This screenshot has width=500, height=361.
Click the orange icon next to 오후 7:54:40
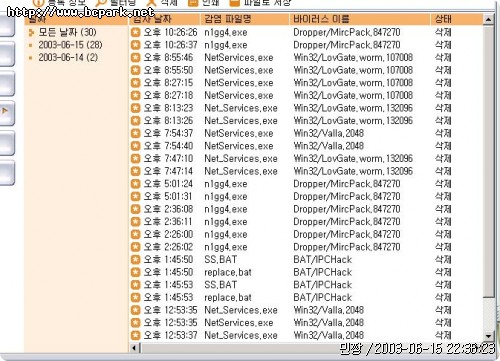click(x=135, y=146)
